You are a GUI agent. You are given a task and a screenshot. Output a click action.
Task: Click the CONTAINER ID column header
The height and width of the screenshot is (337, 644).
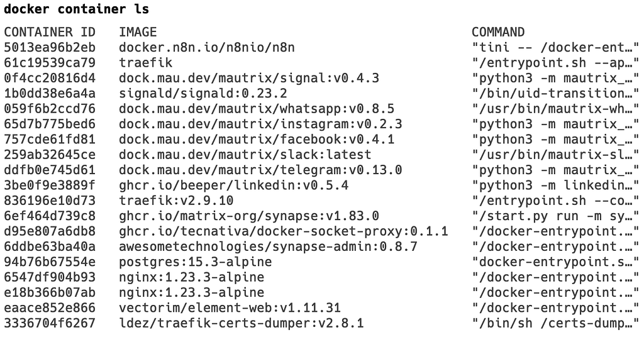[50, 32]
